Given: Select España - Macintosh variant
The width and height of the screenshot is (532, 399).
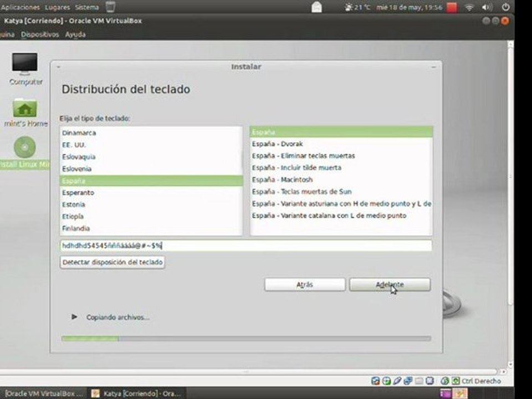Looking at the screenshot, I should pos(341,180).
